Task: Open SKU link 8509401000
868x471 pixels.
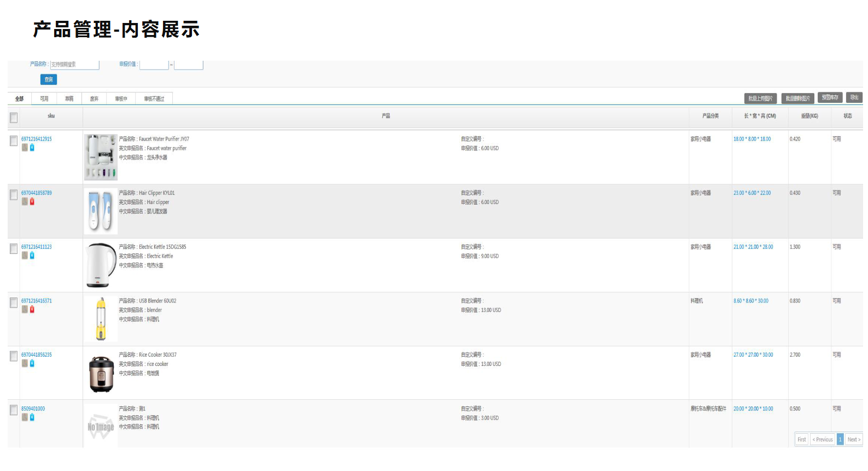Action: (33, 409)
